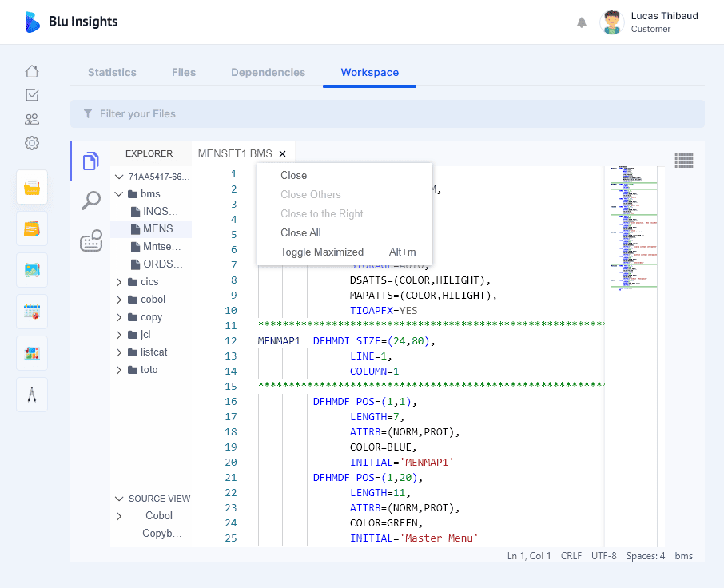The image size is (724, 588).
Task: Click the filter funnel icon
Action: coord(88,113)
